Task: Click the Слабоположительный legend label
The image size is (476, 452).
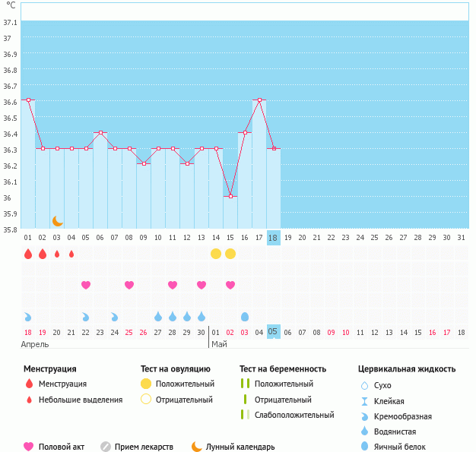Action: [294, 415]
